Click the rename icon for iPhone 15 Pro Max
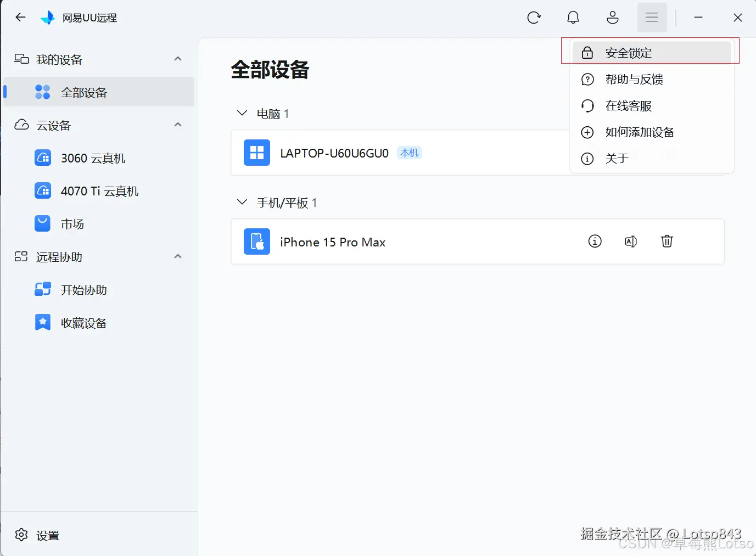756x556 pixels. pos(630,241)
